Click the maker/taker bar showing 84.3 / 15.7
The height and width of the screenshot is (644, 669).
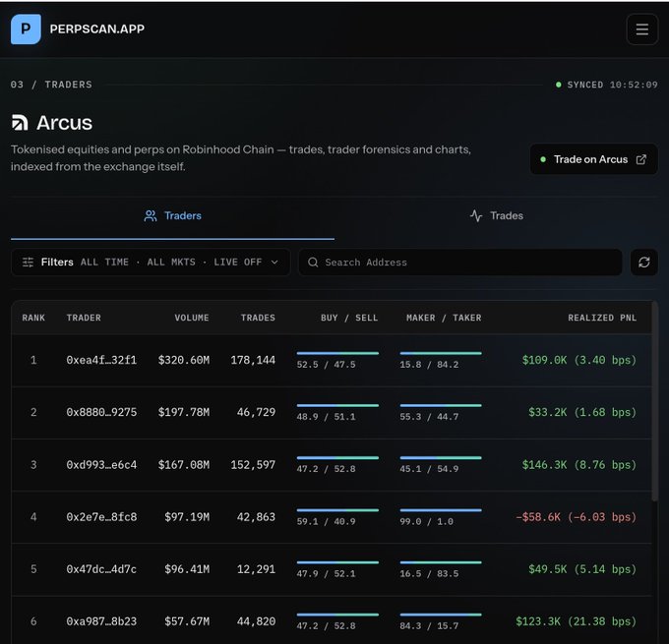coord(441,615)
